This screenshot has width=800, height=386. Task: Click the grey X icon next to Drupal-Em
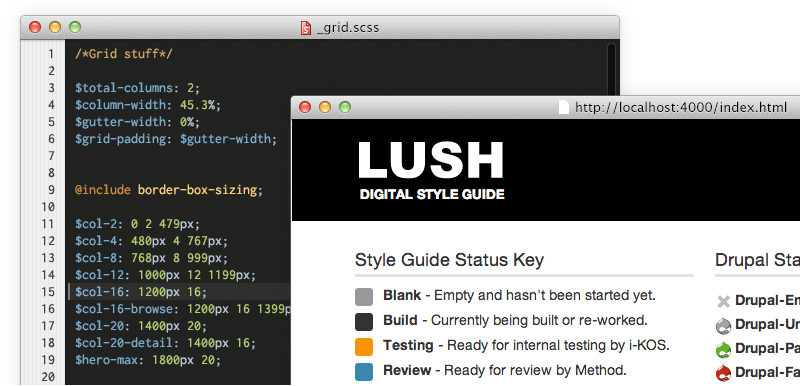723,301
